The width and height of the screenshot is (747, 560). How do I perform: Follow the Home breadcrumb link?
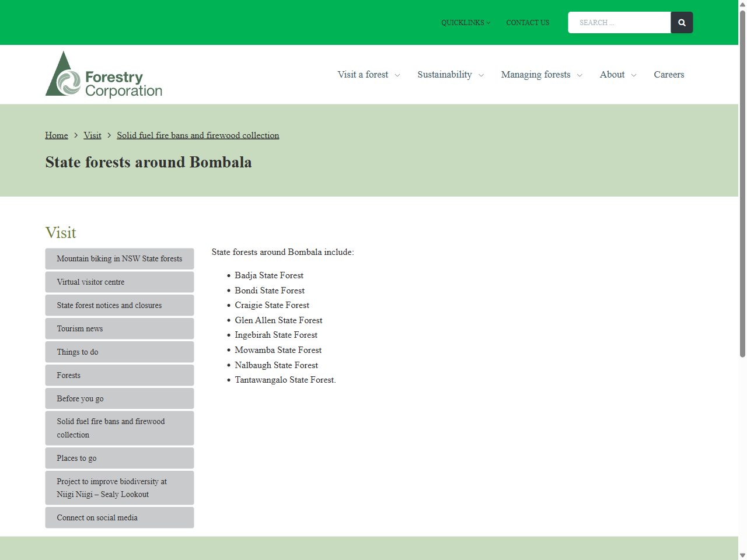[x=57, y=135]
